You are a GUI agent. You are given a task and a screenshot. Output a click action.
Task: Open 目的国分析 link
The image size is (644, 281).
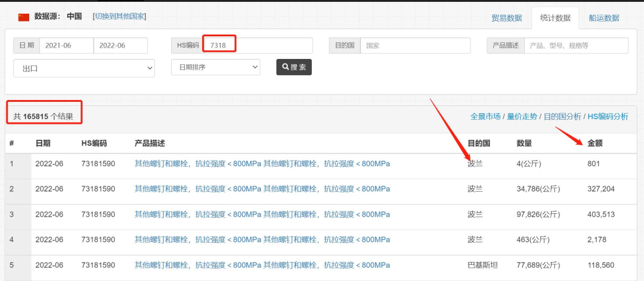tap(562, 117)
